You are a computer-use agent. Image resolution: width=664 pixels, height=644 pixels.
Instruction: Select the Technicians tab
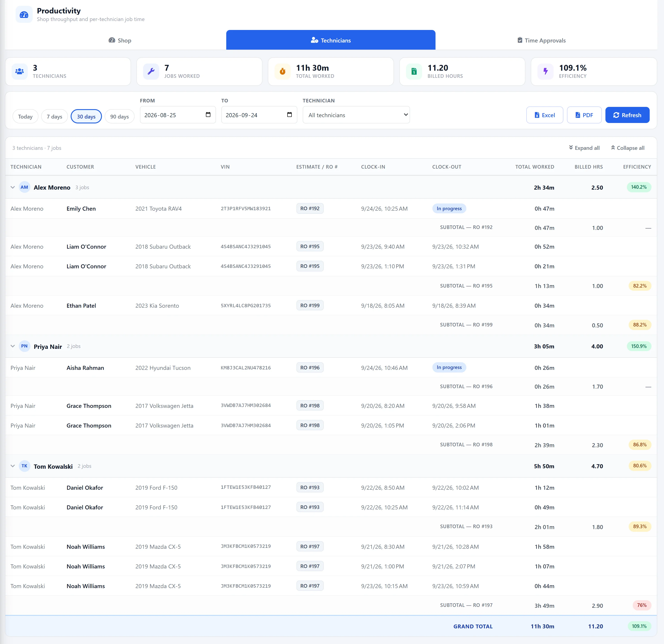coord(331,40)
